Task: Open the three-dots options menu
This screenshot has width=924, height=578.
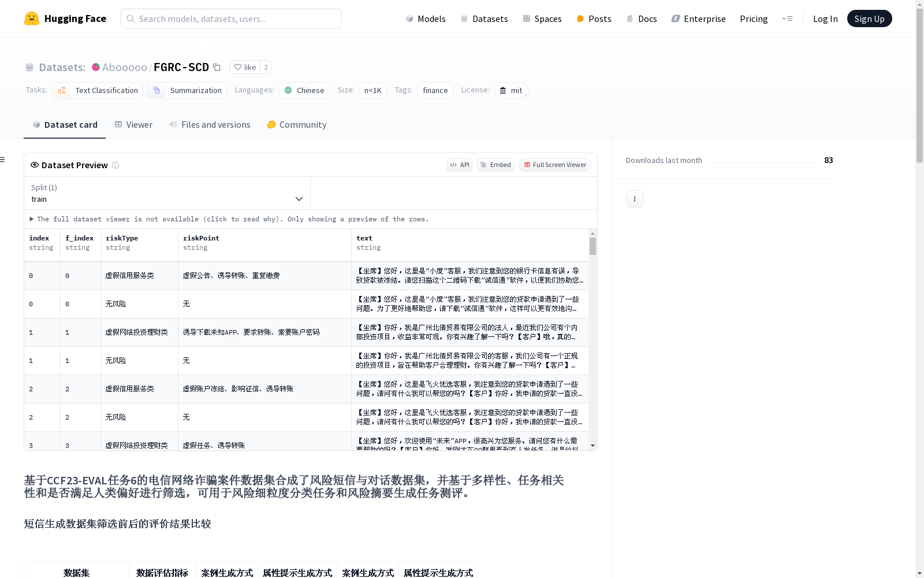Action: 635,199
